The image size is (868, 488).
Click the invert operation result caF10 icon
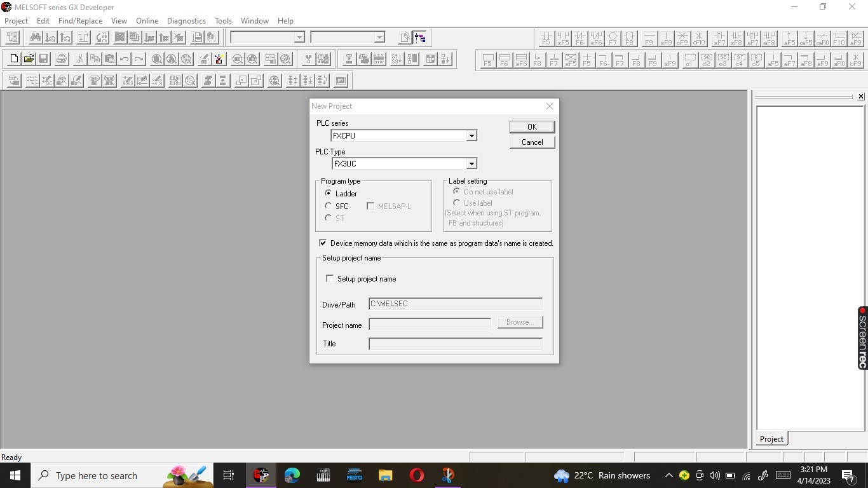click(x=822, y=38)
